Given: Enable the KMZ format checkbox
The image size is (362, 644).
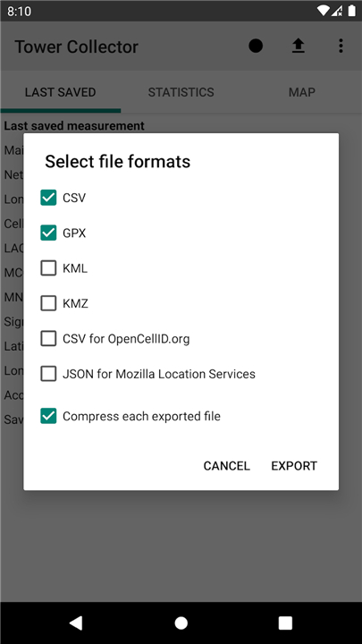Looking at the screenshot, I should (48, 303).
